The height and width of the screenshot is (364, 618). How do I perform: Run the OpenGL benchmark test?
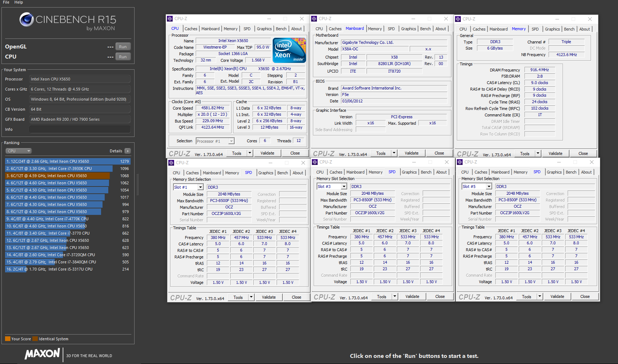click(123, 47)
